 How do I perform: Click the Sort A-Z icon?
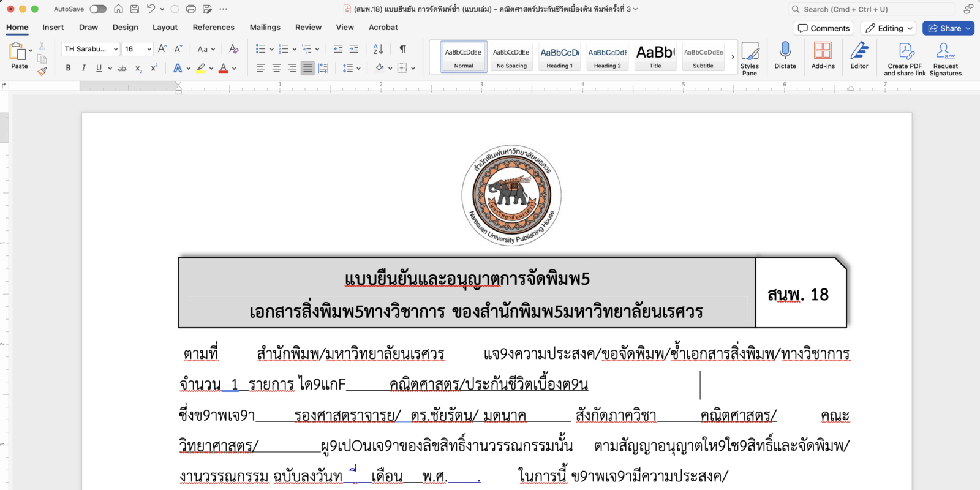coord(378,49)
